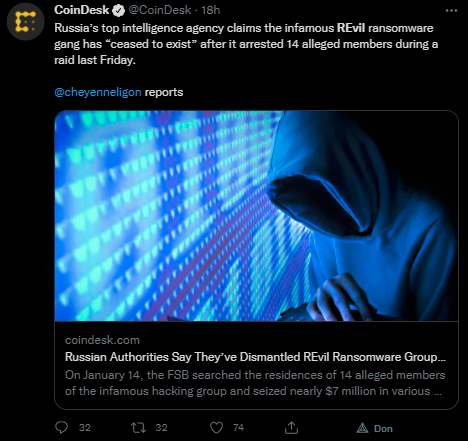The image size is (468, 441).
Task: Click the like count 74
Action: coord(238,428)
